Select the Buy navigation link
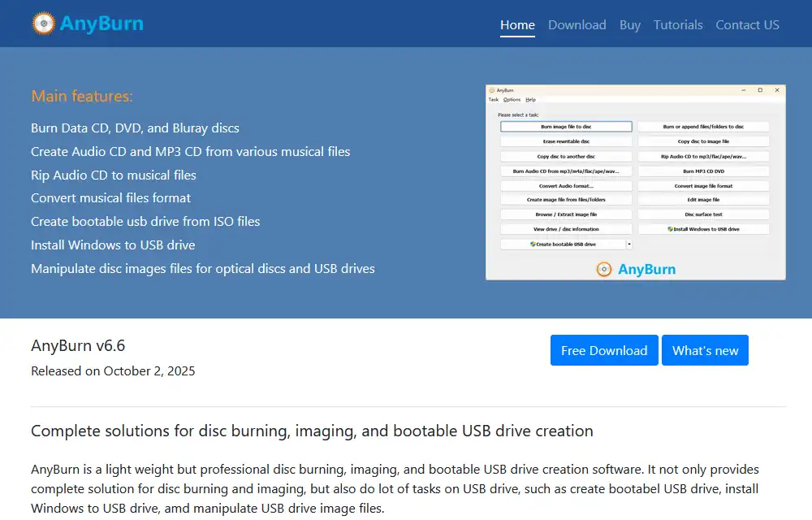This screenshot has height=520, width=812. click(x=630, y=25)
